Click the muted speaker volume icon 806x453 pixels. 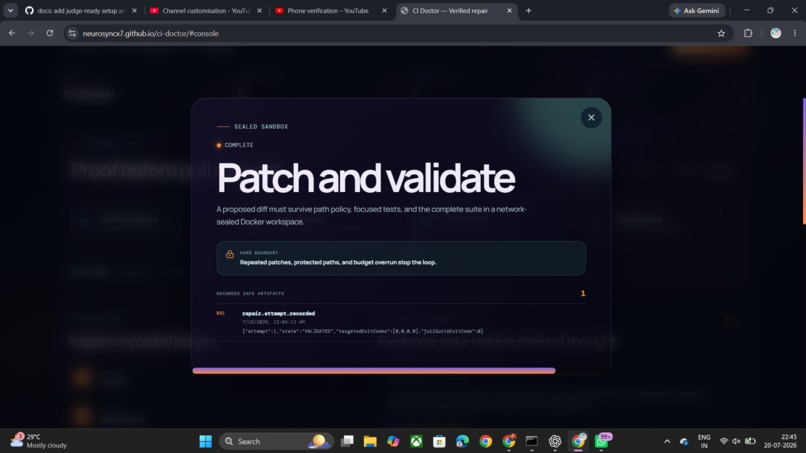[737, 441]
